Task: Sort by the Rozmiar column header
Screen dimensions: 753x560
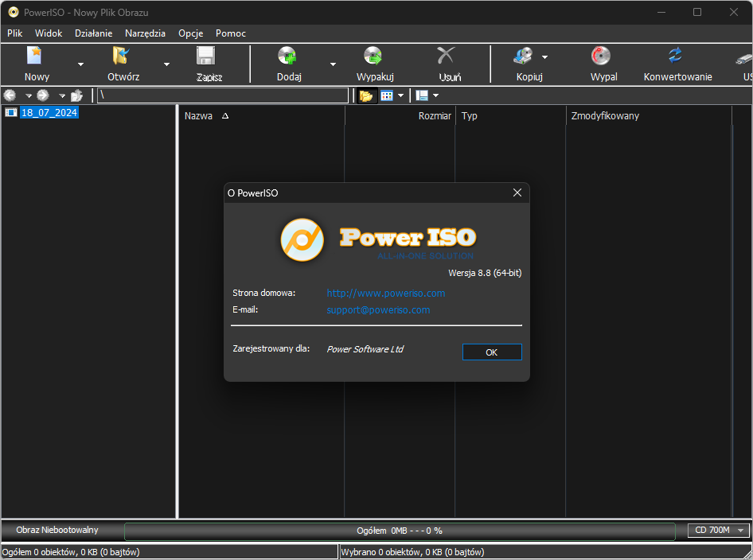Action: pos(400,115)
